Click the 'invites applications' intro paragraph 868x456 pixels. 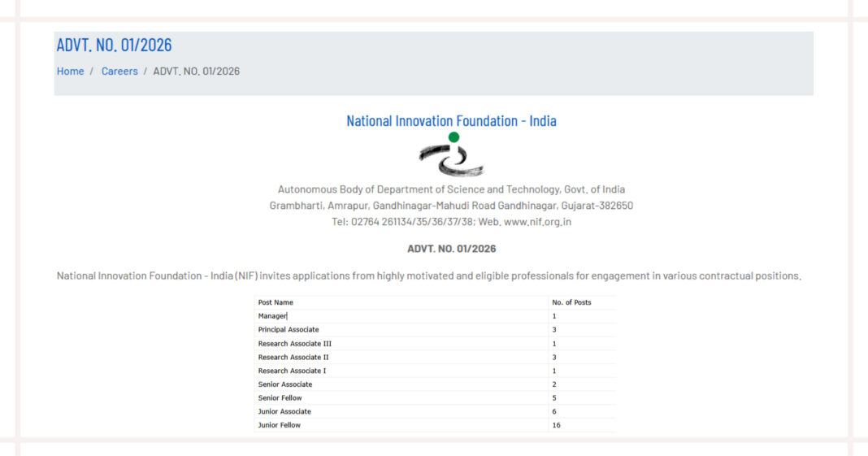pos(429,276)
